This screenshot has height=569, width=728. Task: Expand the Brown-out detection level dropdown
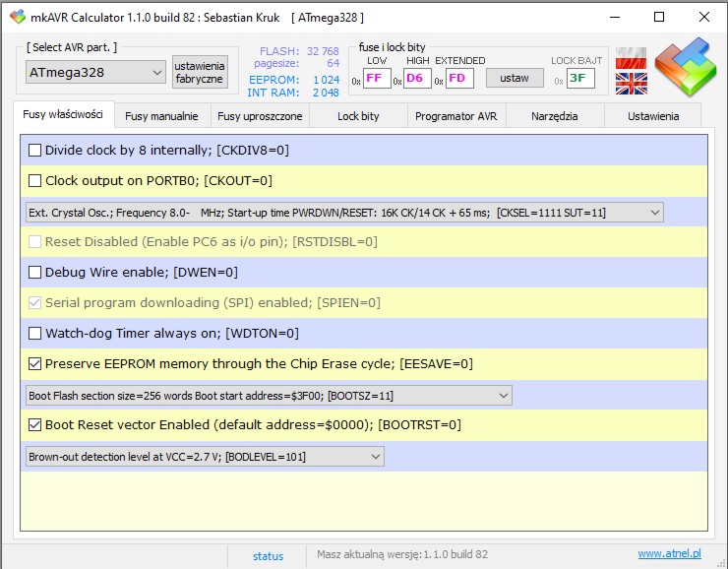point(205,457)
